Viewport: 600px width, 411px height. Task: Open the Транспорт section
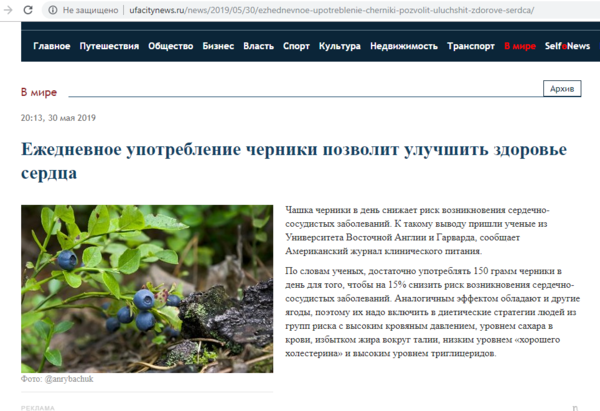coord(471,46)
